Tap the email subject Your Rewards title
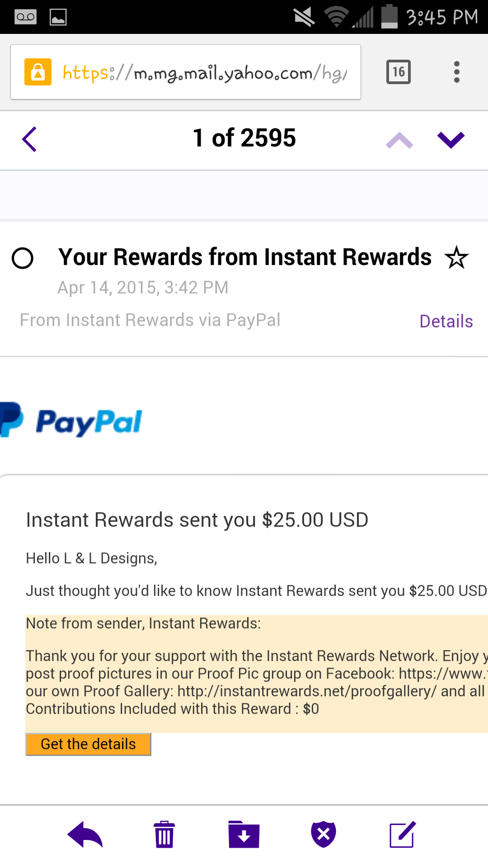This screenshot has height=868, width=488. pyautogui.click(x=245, y=257)
